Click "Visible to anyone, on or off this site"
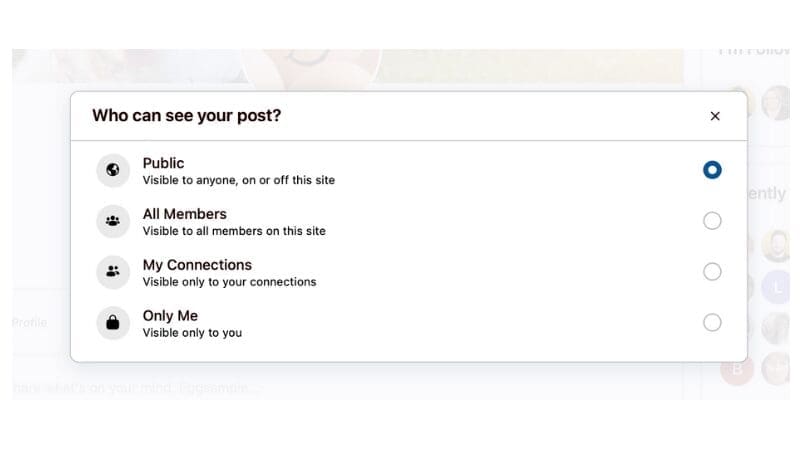 tap(239, 181)
